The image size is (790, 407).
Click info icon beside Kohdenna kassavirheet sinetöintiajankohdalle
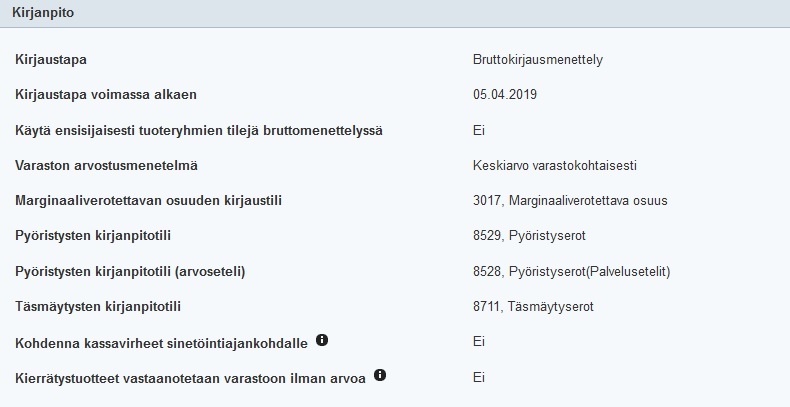(322, 340)
